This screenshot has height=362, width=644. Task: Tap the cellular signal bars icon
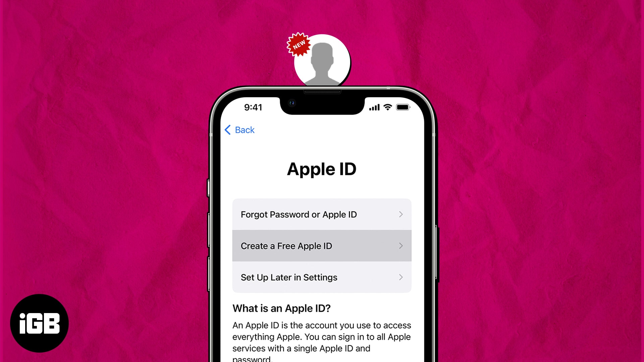pos(372,107)
